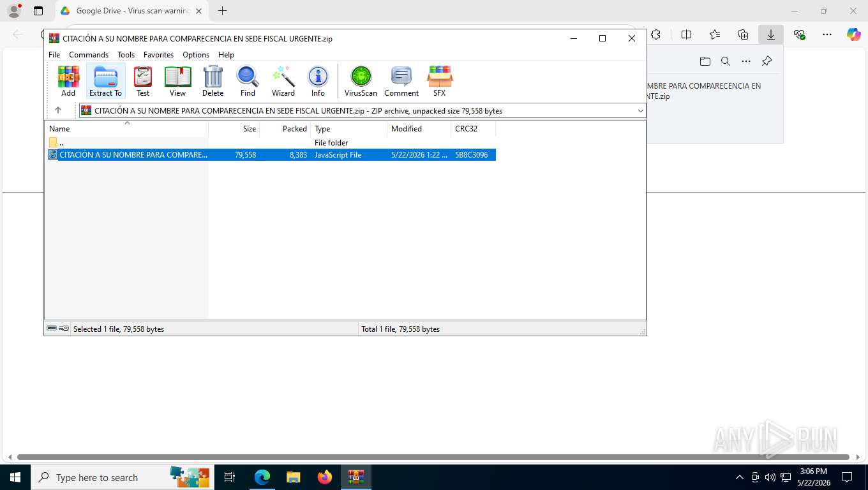Open Edge Settings and more ellipsis
Viewport: 868px width, 490px height.
(x=827, y=34)
